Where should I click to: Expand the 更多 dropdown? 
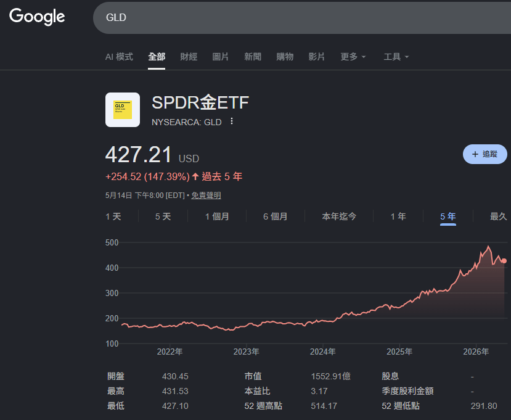[353, 57]
